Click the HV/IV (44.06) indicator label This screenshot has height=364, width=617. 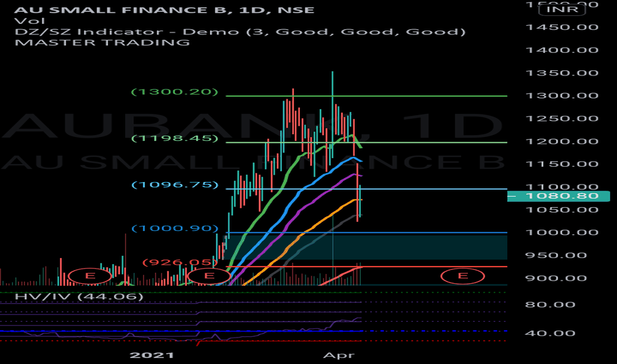(x=79, y=296)
